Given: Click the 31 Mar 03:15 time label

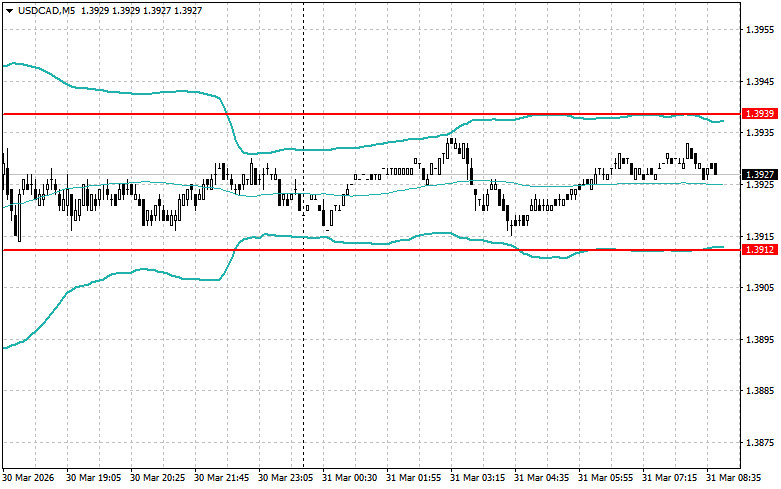Looking at the screenshot, I should pyautogui.click(x=477, y=478).
